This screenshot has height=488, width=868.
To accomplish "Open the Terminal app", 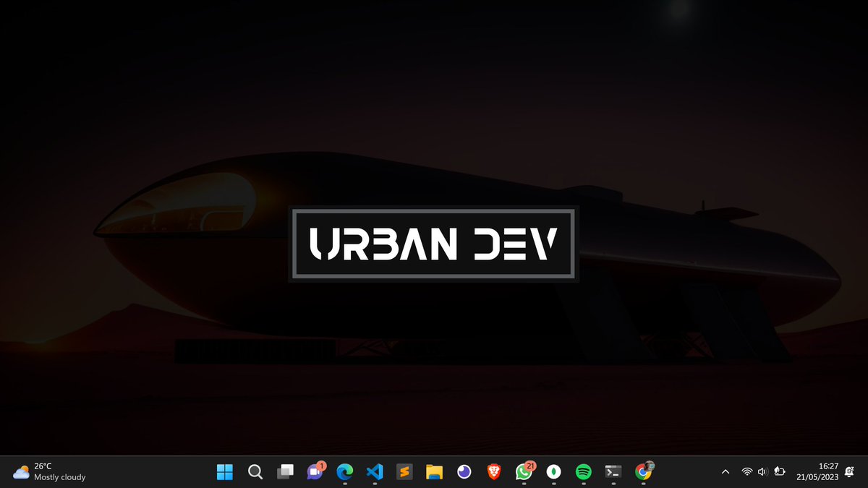I will (x=613, y=472).
